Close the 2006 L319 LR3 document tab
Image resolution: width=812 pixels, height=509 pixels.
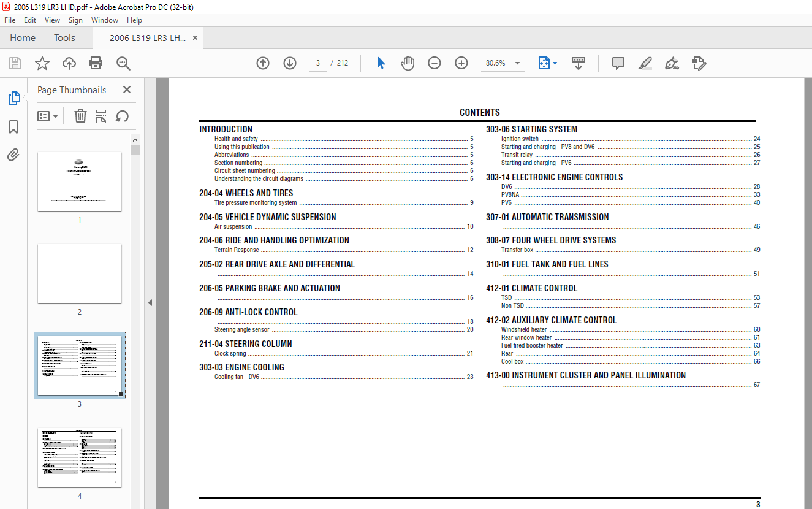pos(195,38)
